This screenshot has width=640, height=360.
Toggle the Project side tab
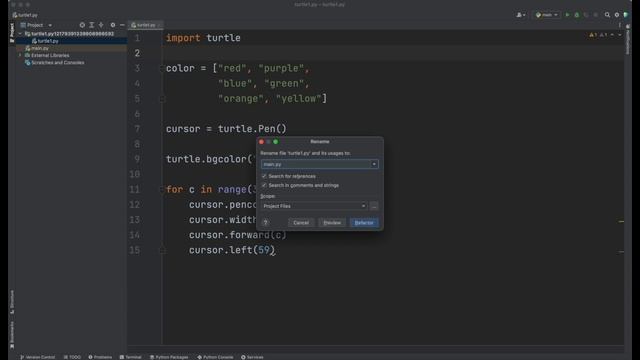tap(12, 33)
